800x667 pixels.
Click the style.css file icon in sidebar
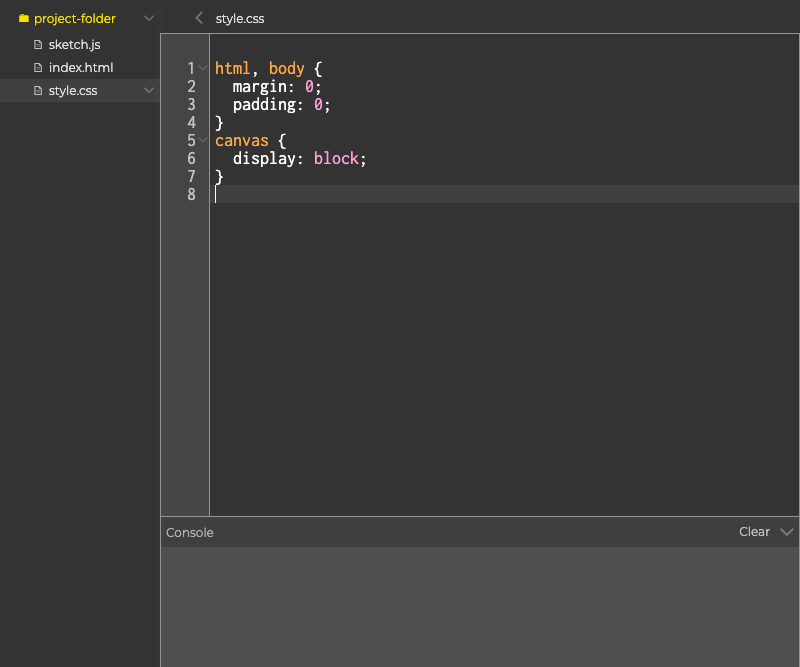pyautogui.click(x=39, y=91)
